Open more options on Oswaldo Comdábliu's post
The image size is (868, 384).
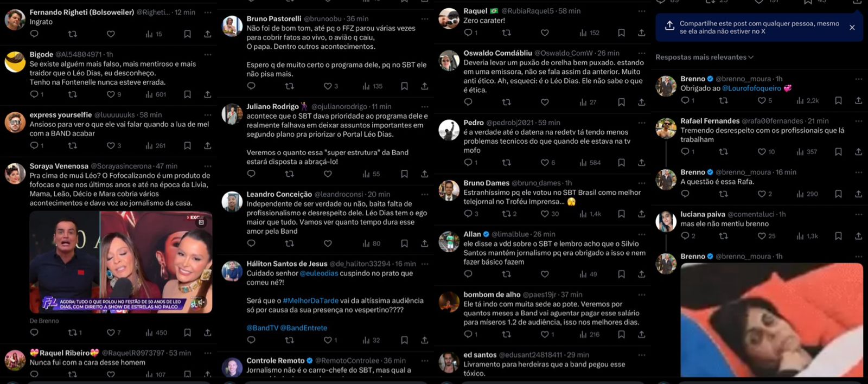642,53
